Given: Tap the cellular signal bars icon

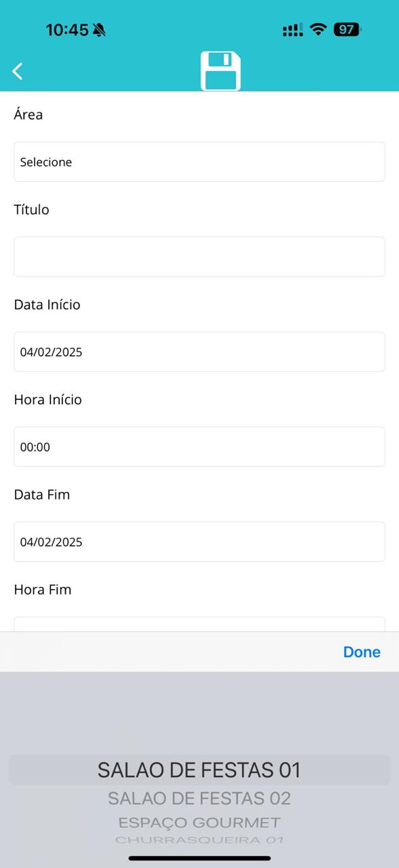Looking at the screenshot, I should [x=292, y=30].
